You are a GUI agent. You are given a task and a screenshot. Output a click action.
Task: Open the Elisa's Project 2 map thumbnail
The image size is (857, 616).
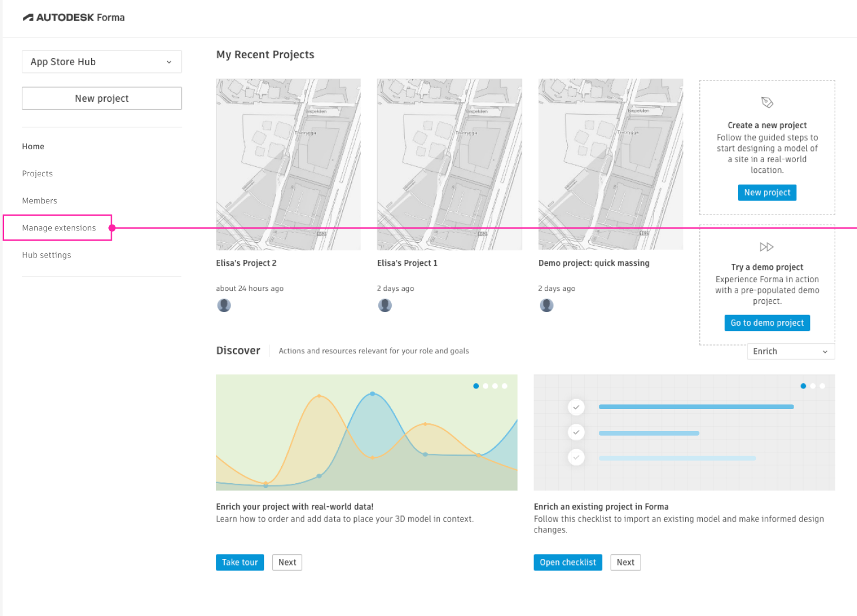tap(288, 165)
